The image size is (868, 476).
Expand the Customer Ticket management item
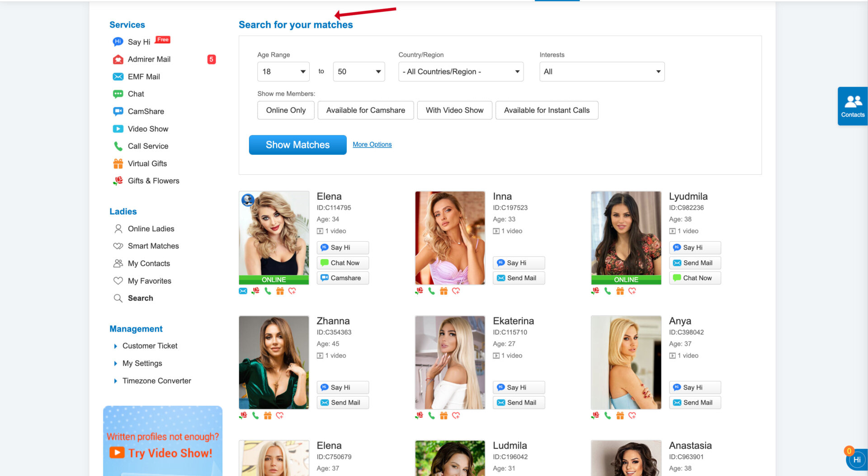point(150,346)
